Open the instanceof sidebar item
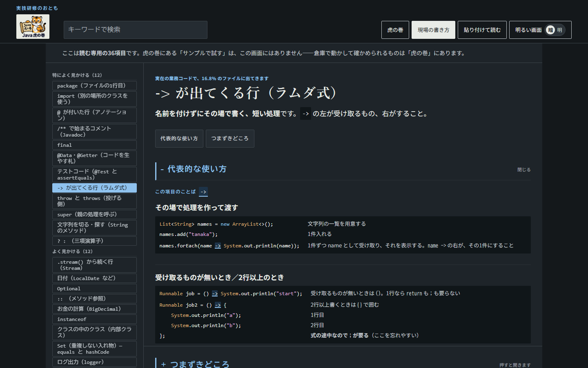The width and height of the screenshot is (588, 368). click(x=94, y=319)
